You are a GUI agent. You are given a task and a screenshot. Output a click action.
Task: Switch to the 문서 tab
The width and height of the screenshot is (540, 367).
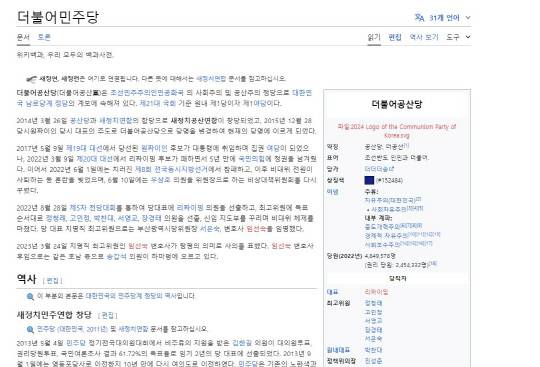coord(23,37)
